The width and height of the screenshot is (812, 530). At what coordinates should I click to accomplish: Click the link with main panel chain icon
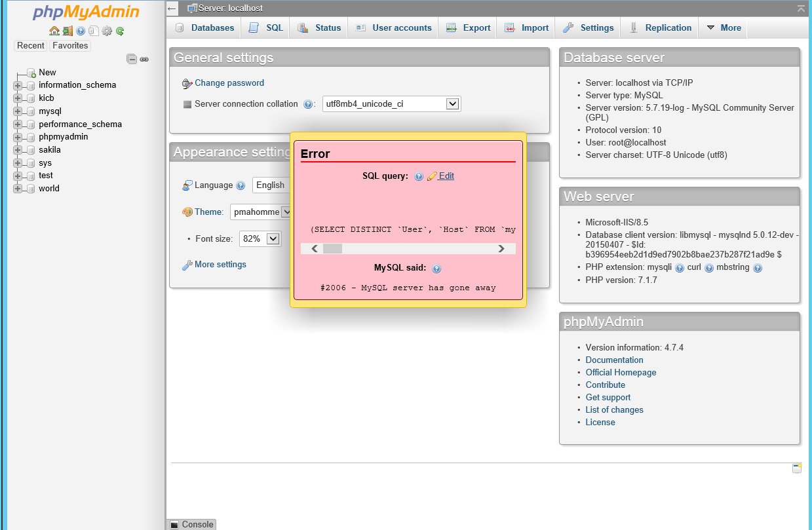144,59
